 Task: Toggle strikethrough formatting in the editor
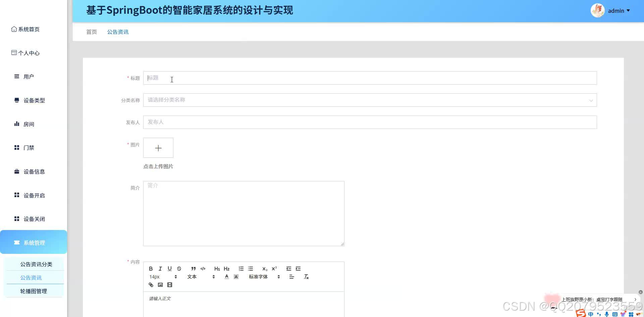pyautogui.click(x=179, y=269)
